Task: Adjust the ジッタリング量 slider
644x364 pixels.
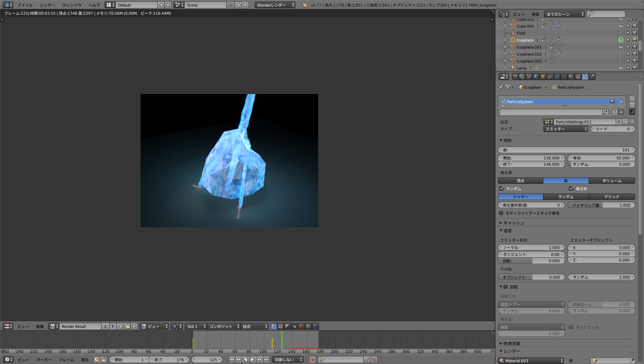Action: (x=601, y=205)
